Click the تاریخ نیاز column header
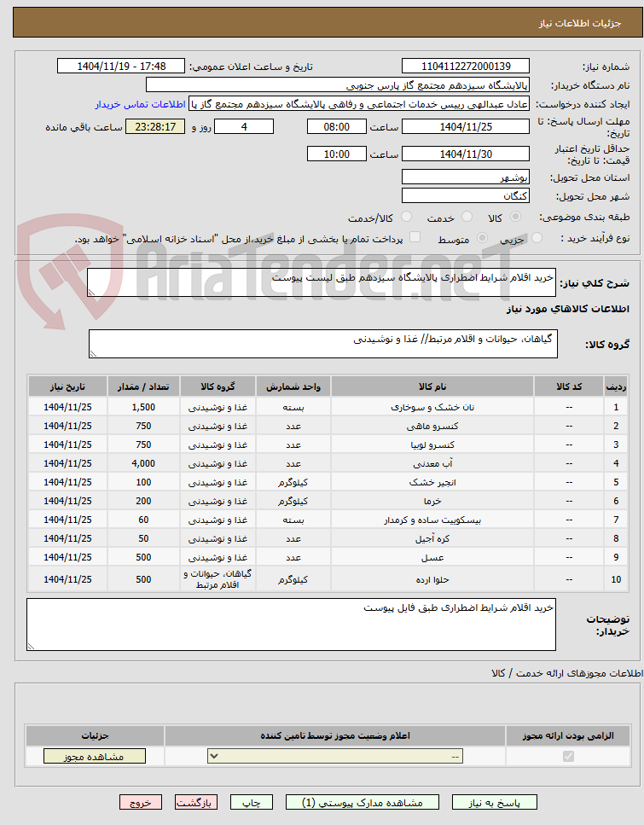644x825 pixels. coord(67,386)
